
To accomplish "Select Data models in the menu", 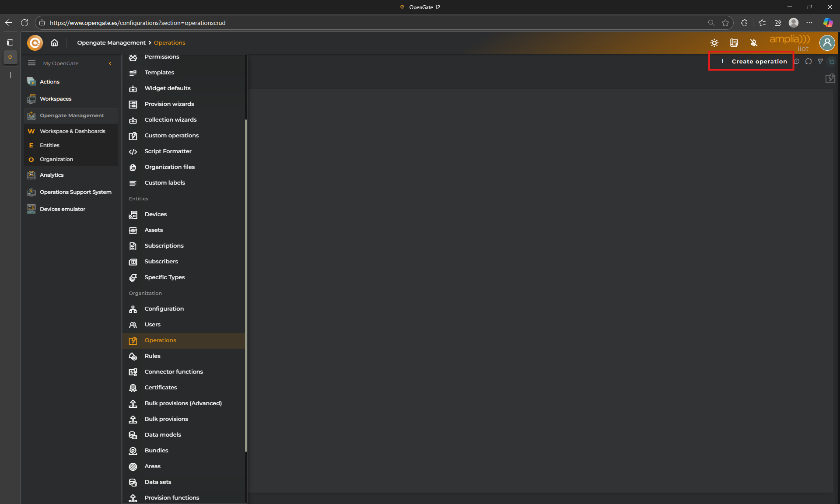I will [162, 435].
